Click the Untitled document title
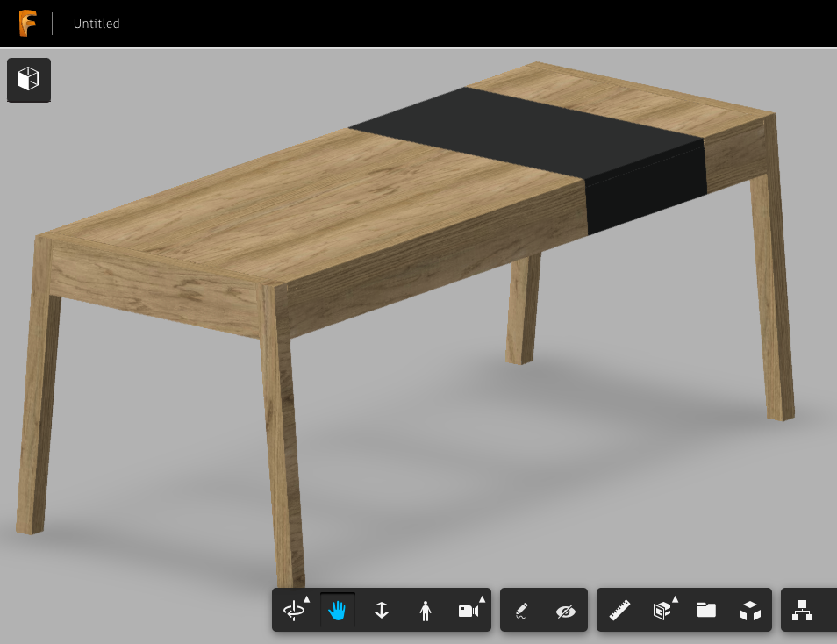This screenshot has height=644, width=837. 97,24
